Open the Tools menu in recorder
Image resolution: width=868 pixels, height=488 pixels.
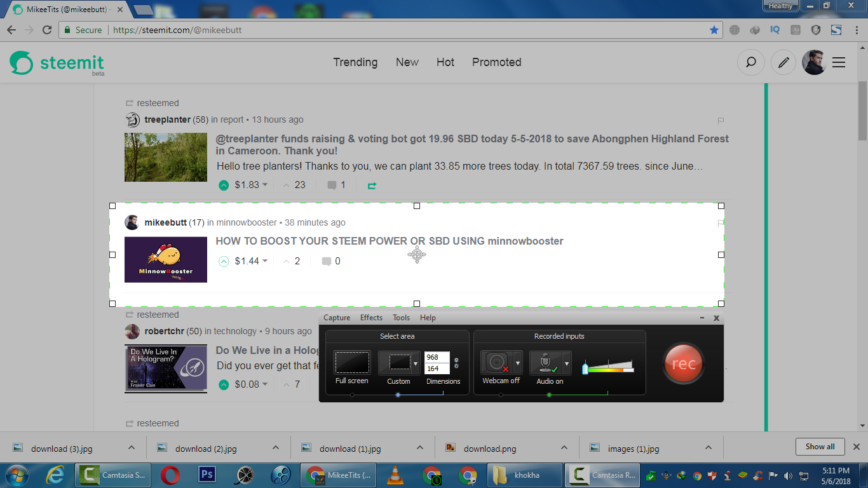tap(401, 318)
